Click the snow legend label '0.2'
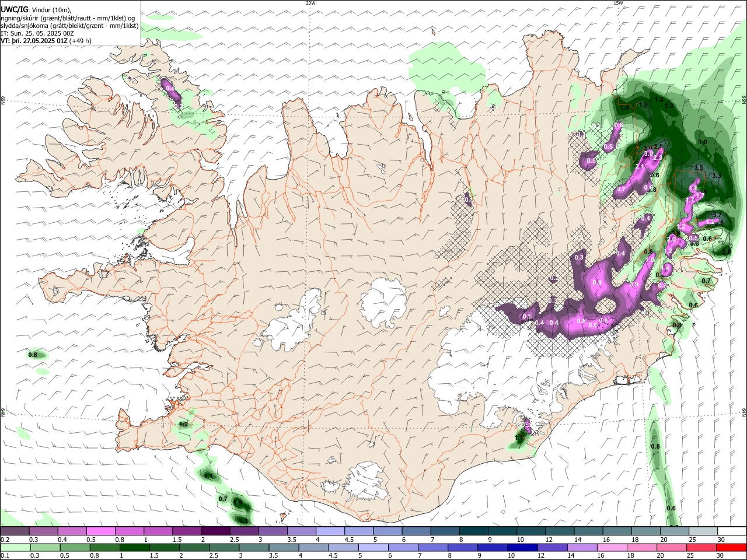747x560 pixels. (x=5, y=540)
